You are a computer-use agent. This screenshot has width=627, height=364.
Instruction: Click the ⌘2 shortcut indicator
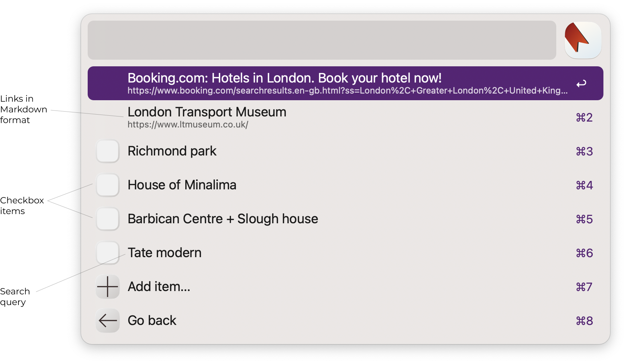click(584, 118)
